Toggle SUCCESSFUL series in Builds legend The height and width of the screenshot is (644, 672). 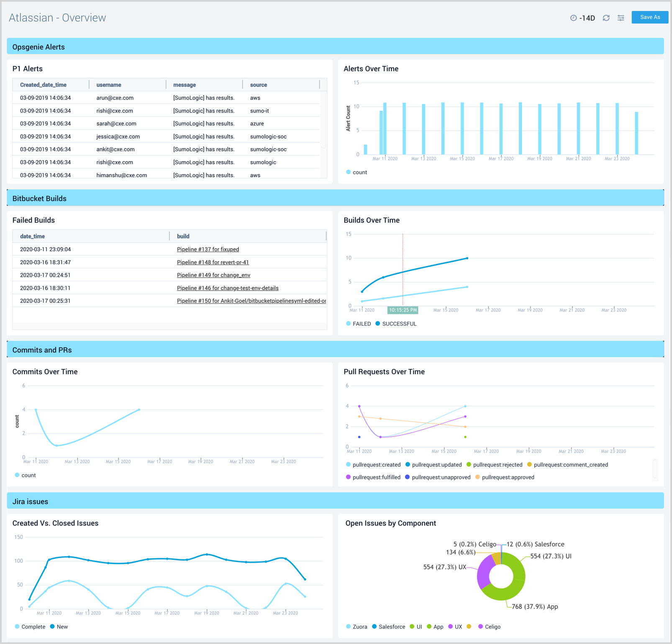396,324
